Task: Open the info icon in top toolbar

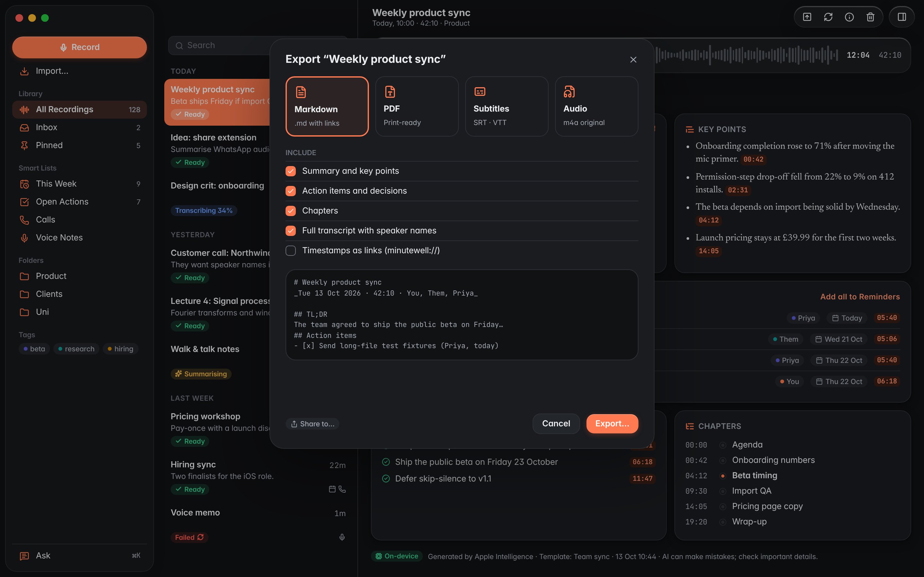Action: point(849,17)
